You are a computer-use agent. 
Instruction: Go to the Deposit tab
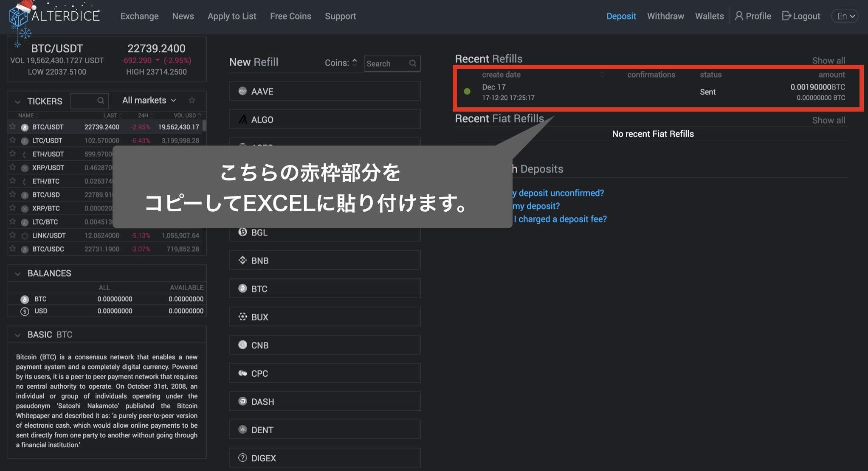pos(621,16)
